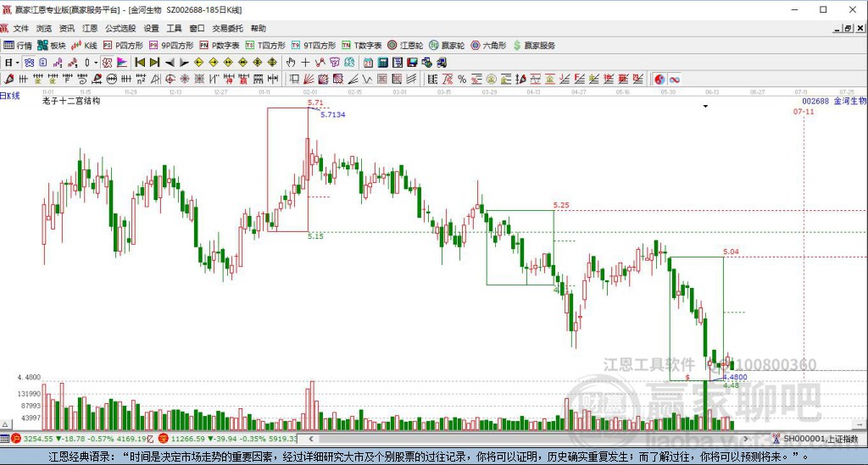This screenshot has height=465, width=868.
Task: Open the 行情 quotes view
Action: tap(18, 46)
